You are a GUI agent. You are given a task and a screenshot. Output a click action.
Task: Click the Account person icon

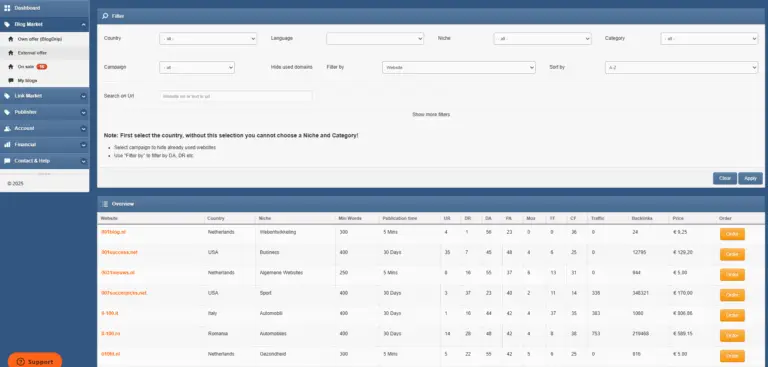pyautogui.click(x=7, y=128)
